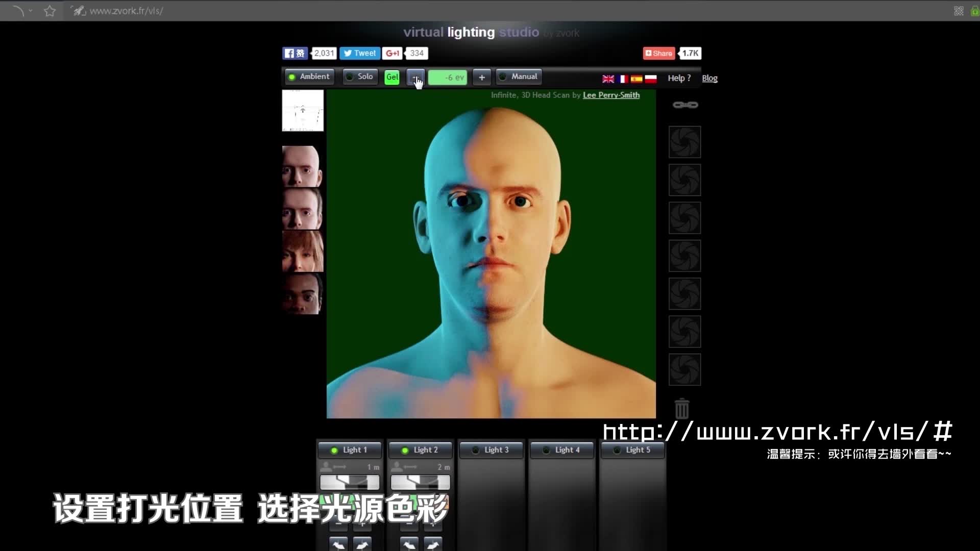Rotate Light 1 left with arrow
The width and height of the screenshot is (980, 551).
click(x=338, y=544)
